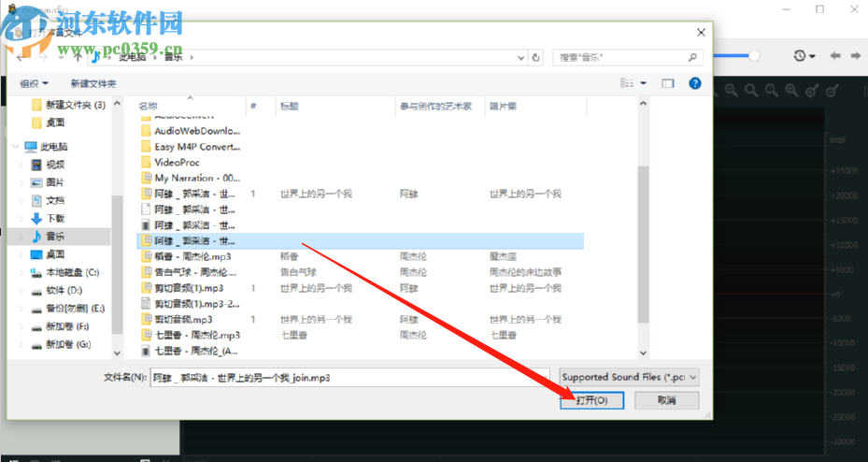
Task: Click 新建文件夹 in the toolbar
Action: click(x=93, y=83)
